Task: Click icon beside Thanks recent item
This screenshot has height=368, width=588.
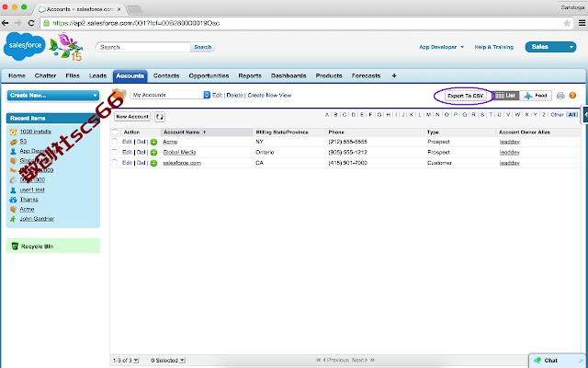Action: point(13,200)
